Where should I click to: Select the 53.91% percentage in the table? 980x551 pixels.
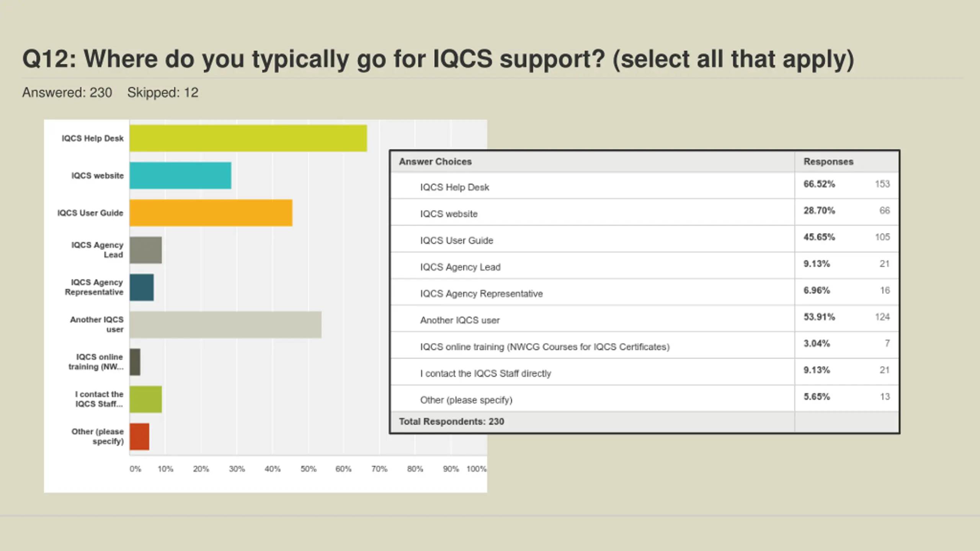click(819, 317)
